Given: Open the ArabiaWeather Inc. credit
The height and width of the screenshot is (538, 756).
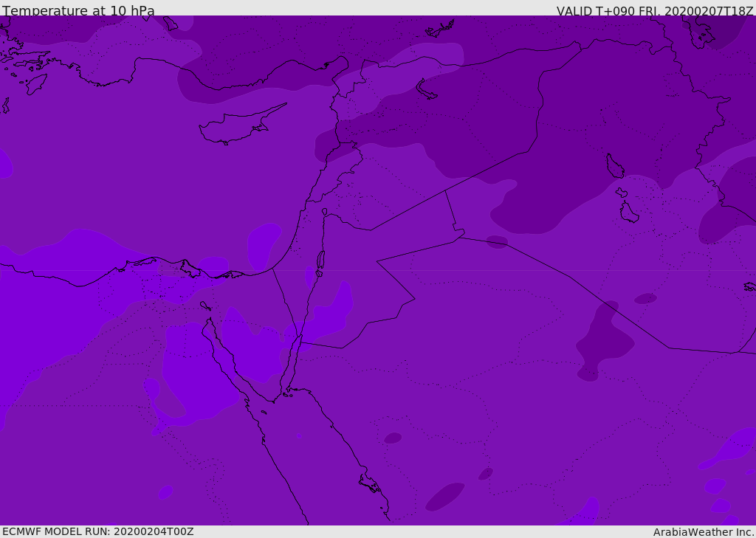Looking at the screenshot, I should click(x=703, y=532).
